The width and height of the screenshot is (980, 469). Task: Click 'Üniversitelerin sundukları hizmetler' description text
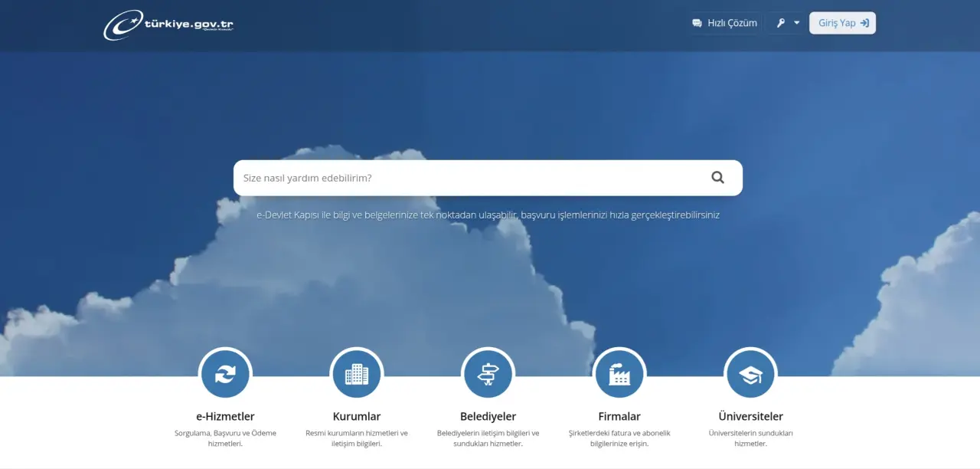pos(750,438)
